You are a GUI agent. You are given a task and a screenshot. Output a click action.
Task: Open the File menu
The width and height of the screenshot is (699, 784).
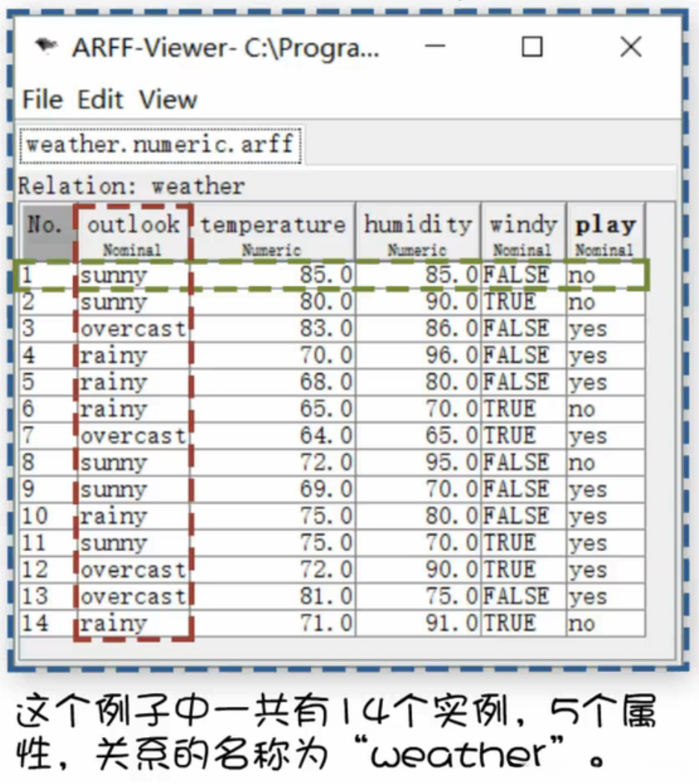(45, 99)
